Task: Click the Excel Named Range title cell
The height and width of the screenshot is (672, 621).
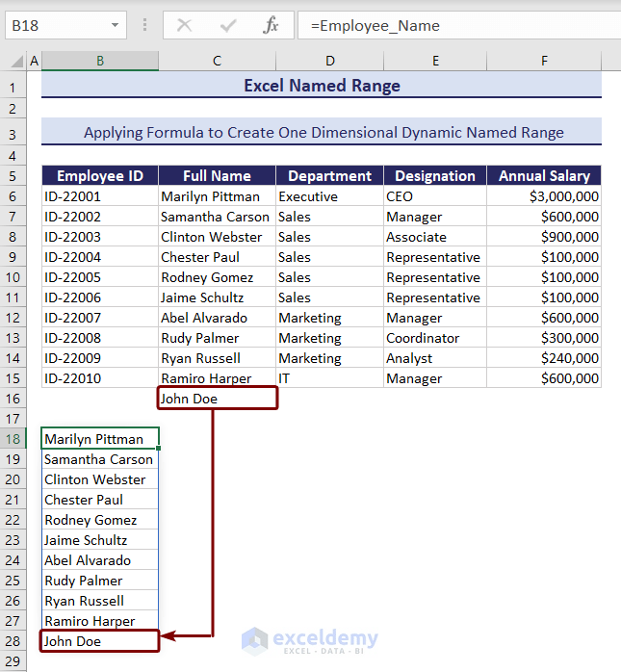Action: coord(322,86)
